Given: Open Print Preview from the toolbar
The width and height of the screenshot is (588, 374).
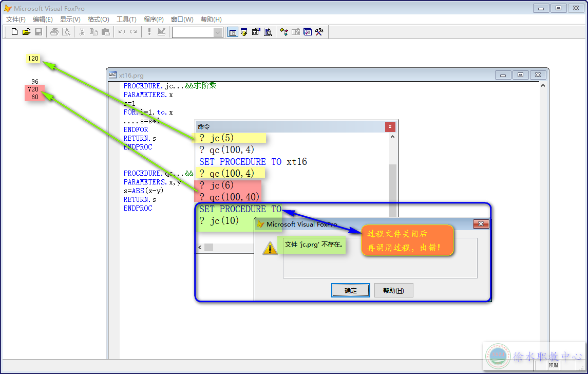Looking at the screenshot, I should click(x=66, y=32).
